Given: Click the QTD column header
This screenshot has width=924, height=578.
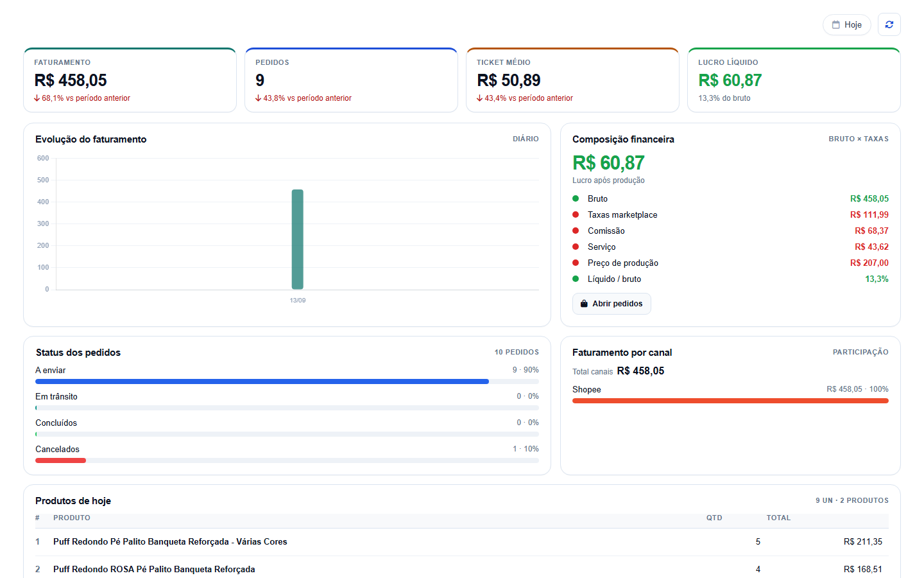Looking at the screenshot, I should click(x=714, y=518).
